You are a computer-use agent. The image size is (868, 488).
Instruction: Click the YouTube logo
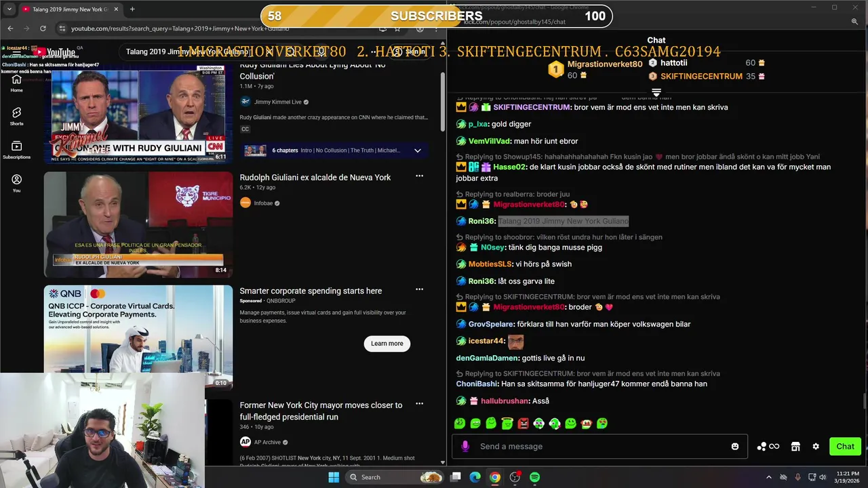pyautogui.click(x=54, y=52)
